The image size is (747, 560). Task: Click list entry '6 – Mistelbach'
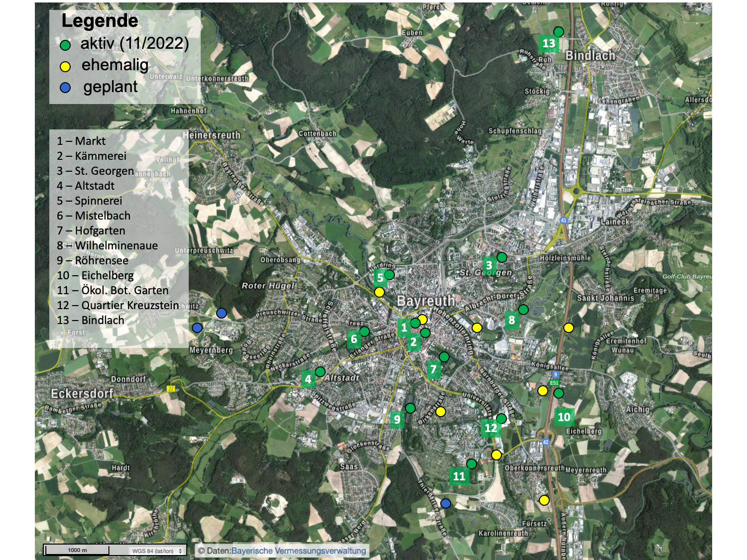(x=94, y=216)
